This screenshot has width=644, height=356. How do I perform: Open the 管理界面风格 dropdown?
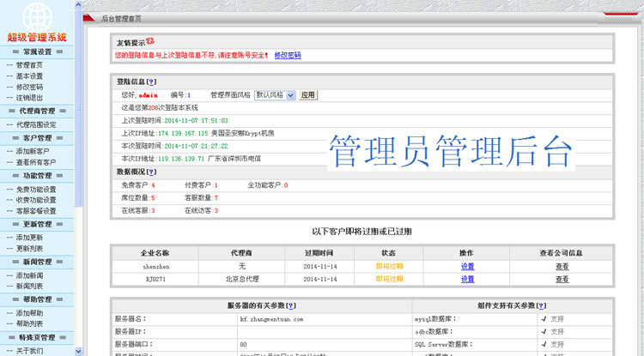click(x=275, y=95)
